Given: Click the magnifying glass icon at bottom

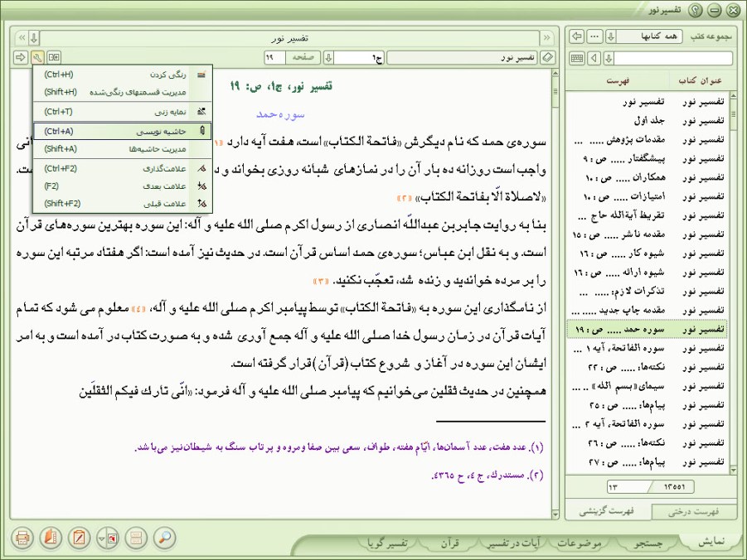Looking at the screenshot, I should 164,538.
